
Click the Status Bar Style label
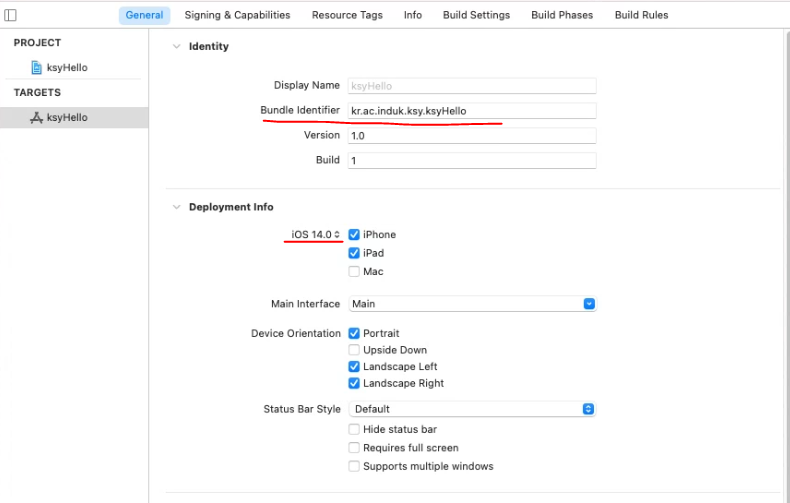point(302,409)
